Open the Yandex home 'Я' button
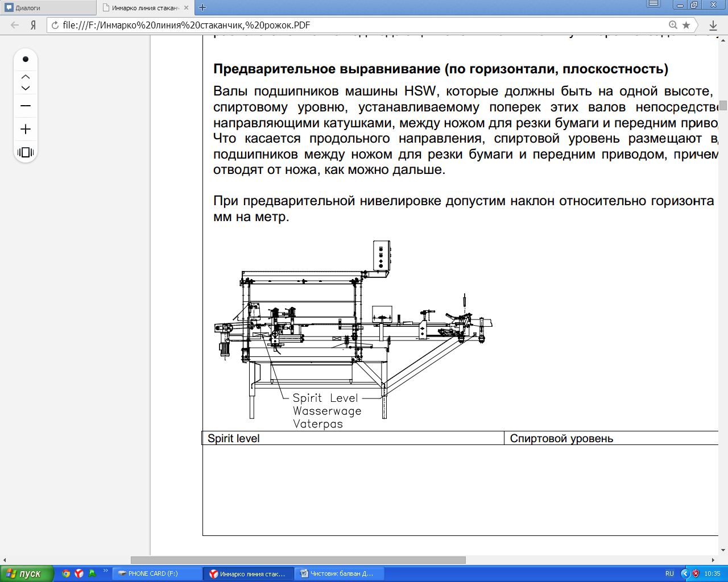728x582 pixels. (x=34, y=25)
